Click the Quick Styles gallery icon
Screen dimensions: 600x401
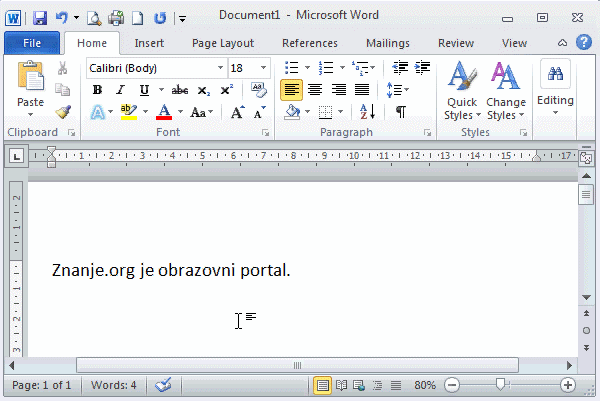(x=461, y=92)
